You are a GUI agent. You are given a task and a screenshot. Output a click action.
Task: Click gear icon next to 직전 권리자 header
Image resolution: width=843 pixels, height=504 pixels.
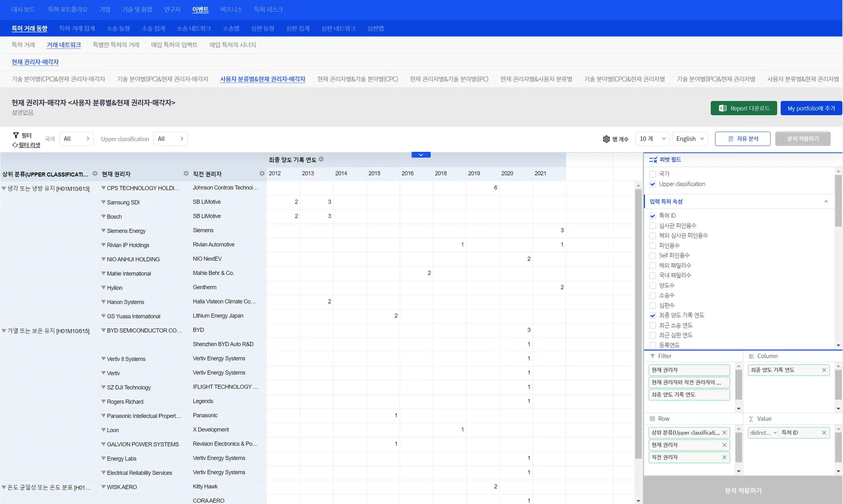(x=262, y=174)
